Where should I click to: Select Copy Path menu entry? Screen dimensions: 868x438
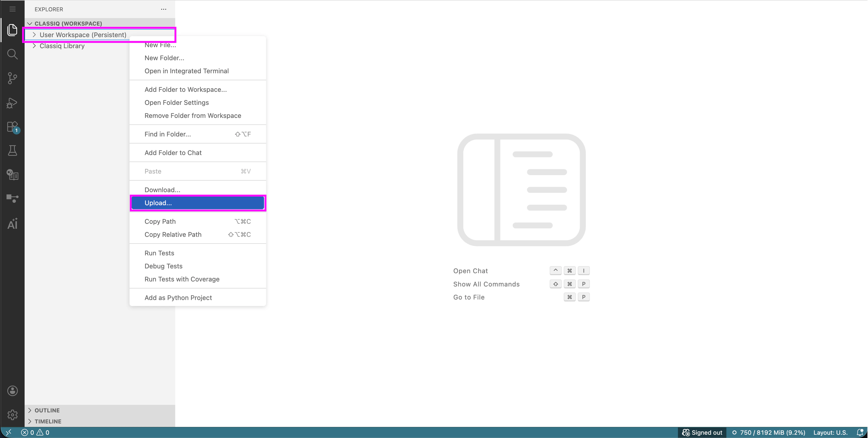coord(198,222)
